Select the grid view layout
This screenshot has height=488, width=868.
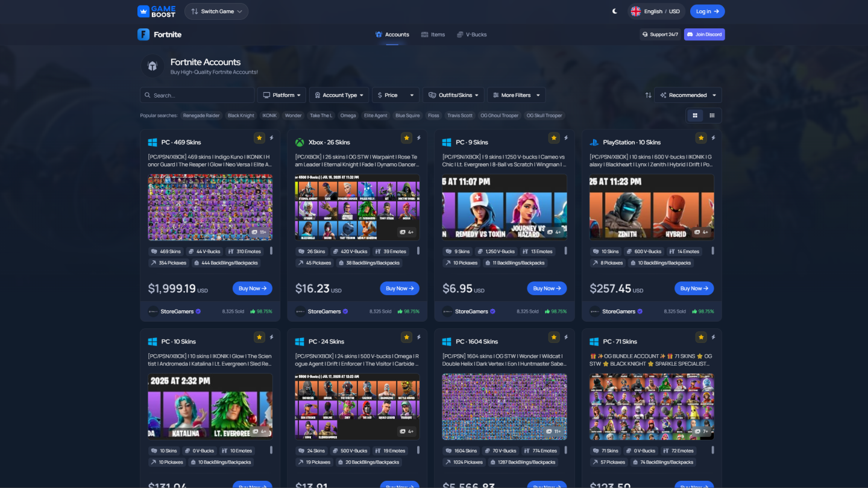click(695, 115)
